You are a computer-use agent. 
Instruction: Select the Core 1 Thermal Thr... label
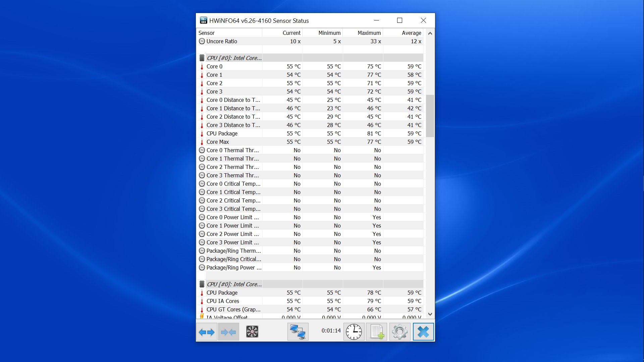(233, 159)
